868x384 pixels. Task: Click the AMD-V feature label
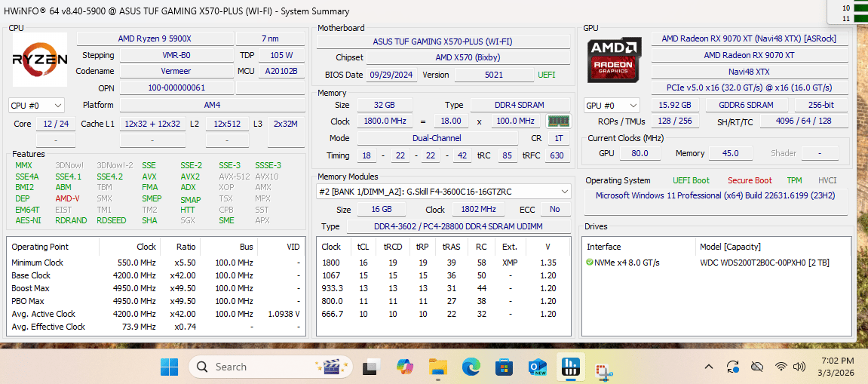point(67,198)
